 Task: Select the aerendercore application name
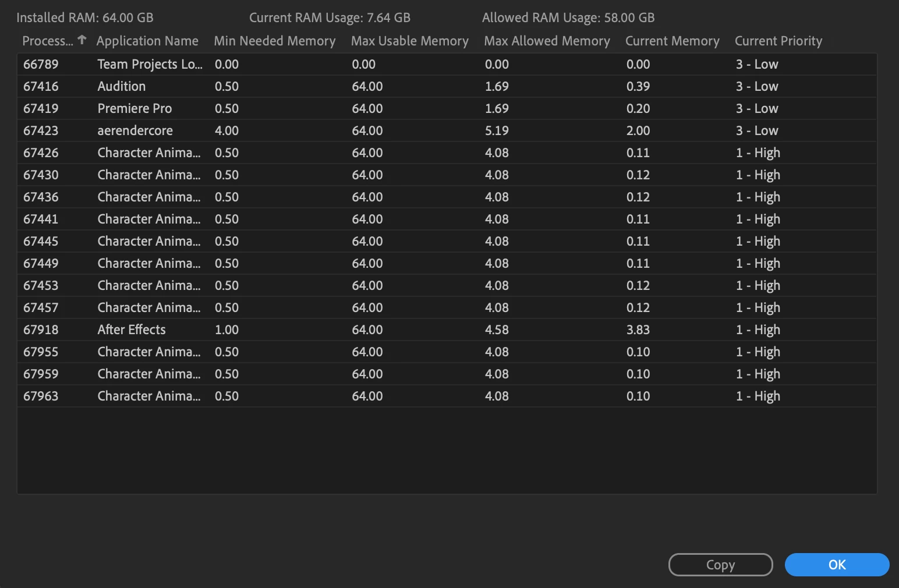click(135, 130)
